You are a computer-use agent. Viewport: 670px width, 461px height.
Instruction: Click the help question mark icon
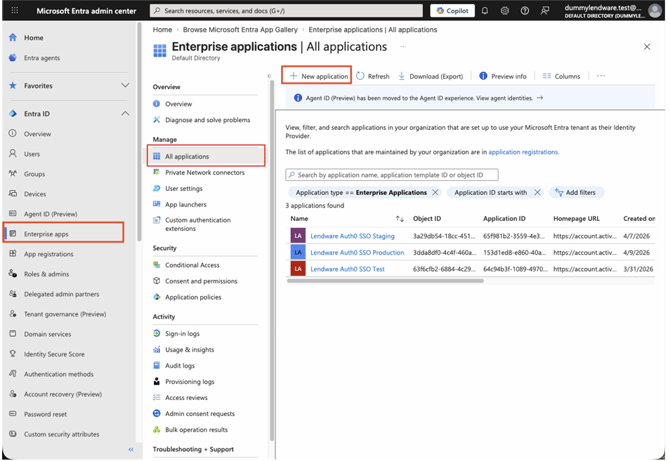[524, 11]
